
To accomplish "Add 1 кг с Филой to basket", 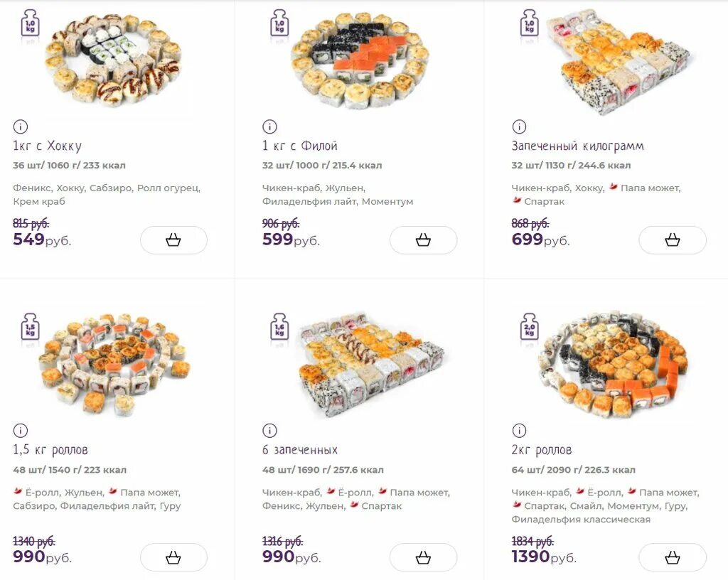I will click(423, 240).
